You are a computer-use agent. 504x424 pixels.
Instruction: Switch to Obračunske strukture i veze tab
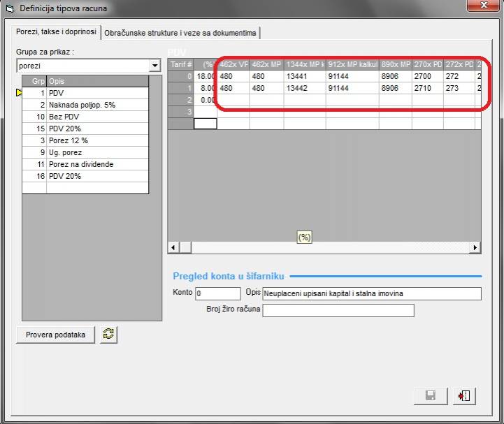point(180,33)
